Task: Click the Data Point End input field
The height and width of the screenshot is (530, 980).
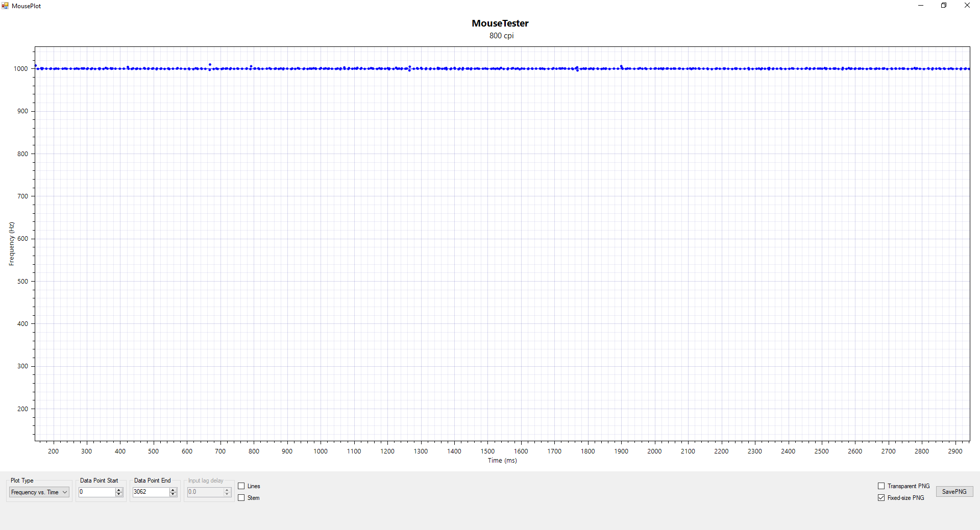Action: [151, 492]
